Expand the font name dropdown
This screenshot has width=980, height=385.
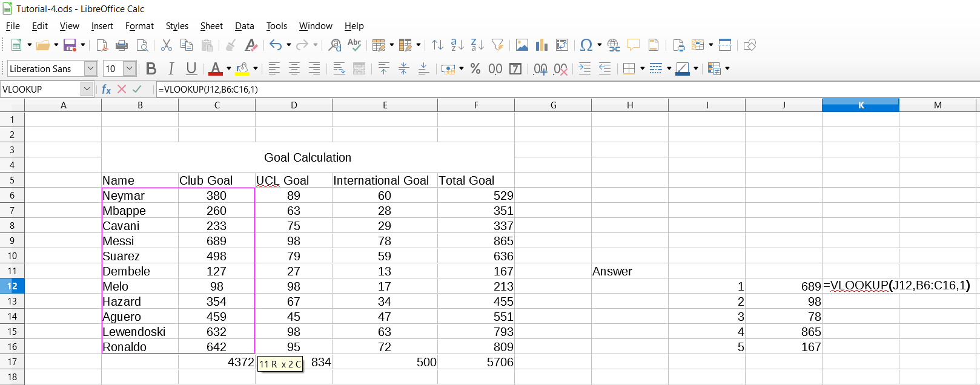click(x=90, y=69)
